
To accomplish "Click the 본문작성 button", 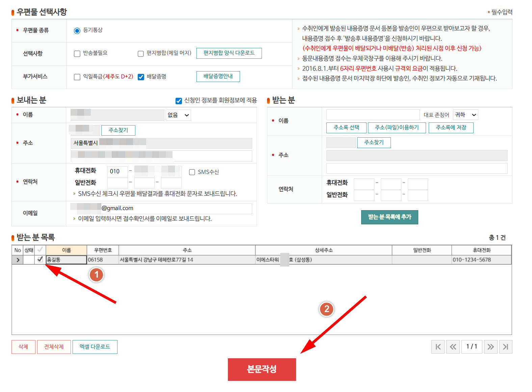I will [262, 369].
